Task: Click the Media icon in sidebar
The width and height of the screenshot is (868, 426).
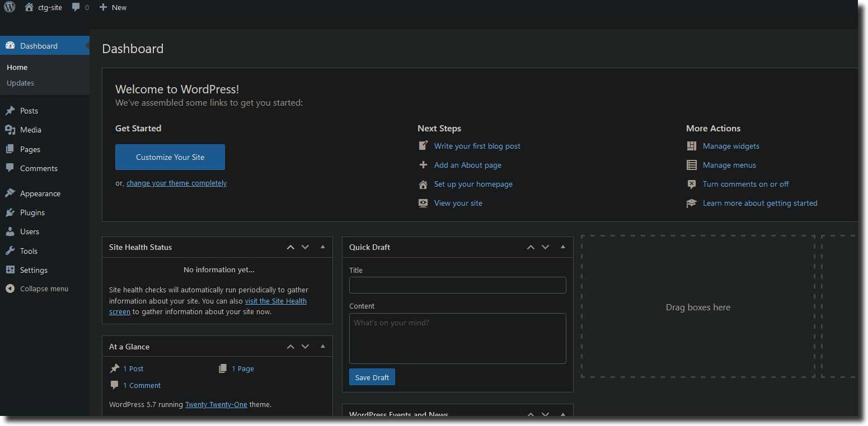Action: coord(10,130)
